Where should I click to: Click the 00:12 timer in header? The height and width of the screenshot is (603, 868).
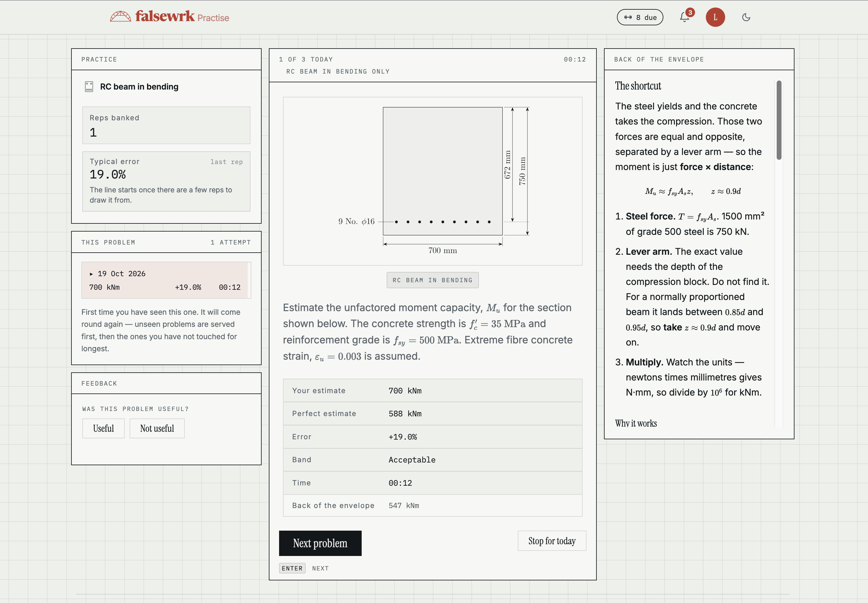coord(574,59)
